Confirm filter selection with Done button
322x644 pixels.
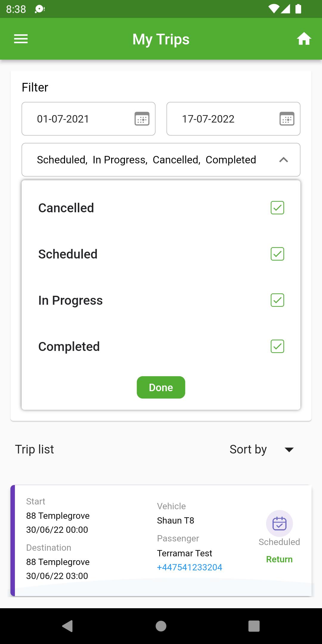click(x=161, y=387)
